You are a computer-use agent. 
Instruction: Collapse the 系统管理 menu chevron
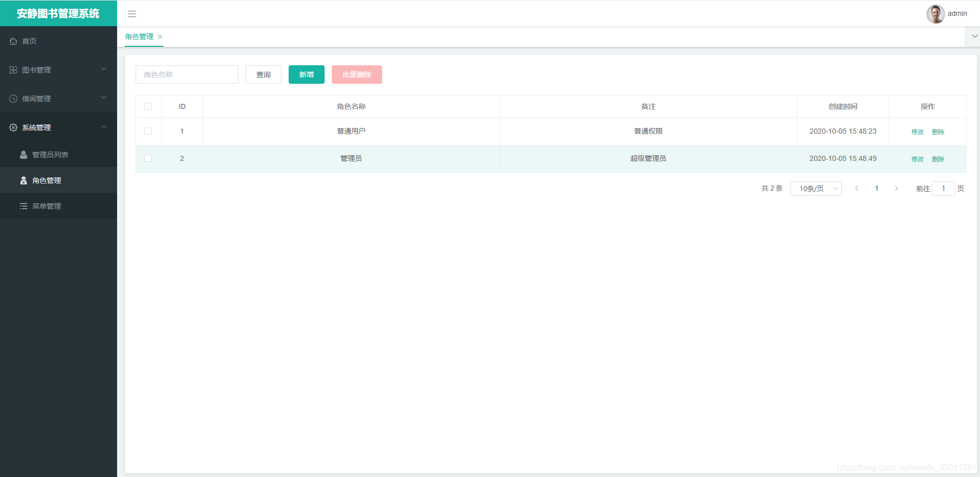(104, 126)
